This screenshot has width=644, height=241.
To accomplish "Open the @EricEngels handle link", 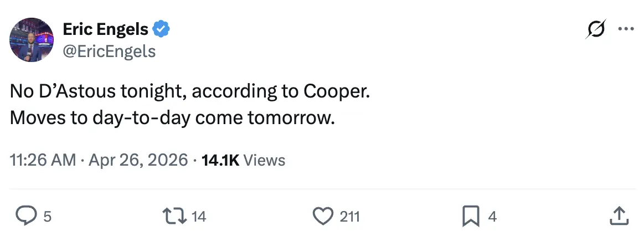I will tap(109, 52).
